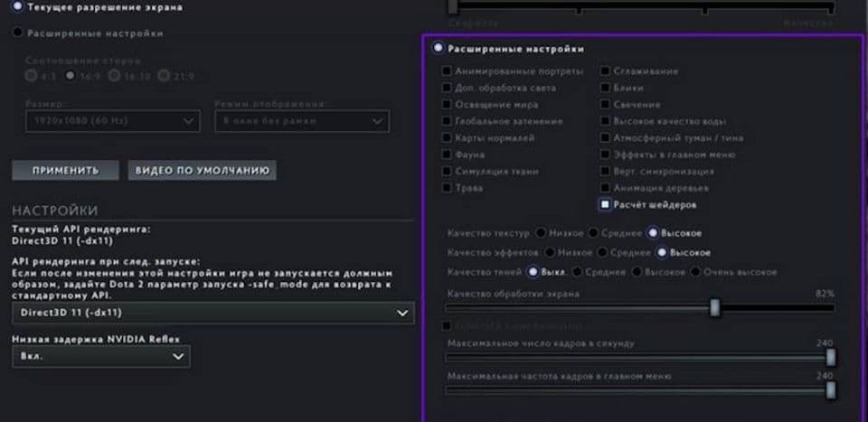868x422 pixels.
Task: Toggle the 'Расчёт шейдеров' checkbox
Action: 605,205
